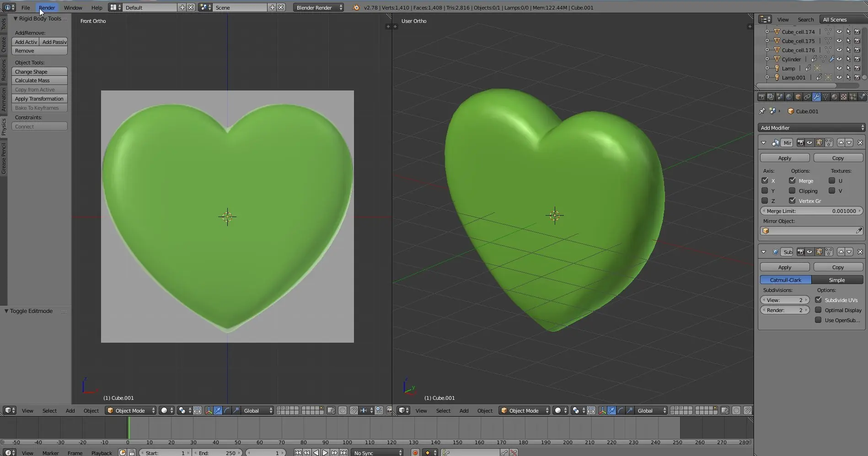The width and height of the screenshot is (868, 456).
Task: Open the Texture properties checker tab
Action: 844,96
